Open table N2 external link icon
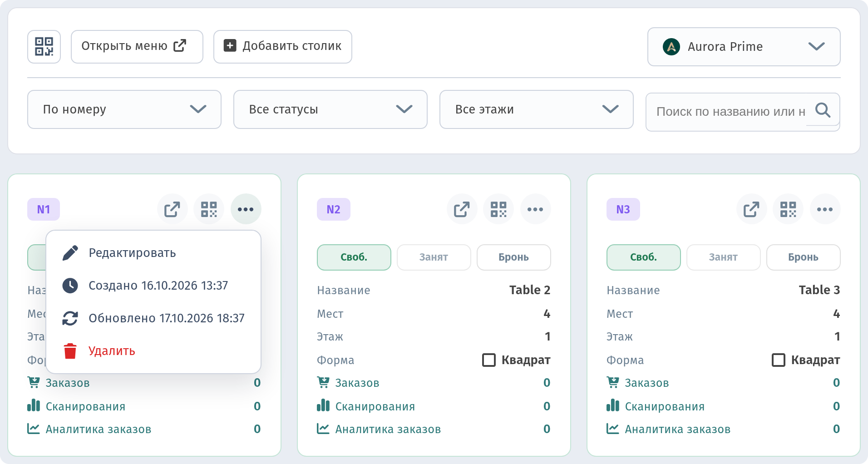The image size is (868, 464). coord(462,209)
